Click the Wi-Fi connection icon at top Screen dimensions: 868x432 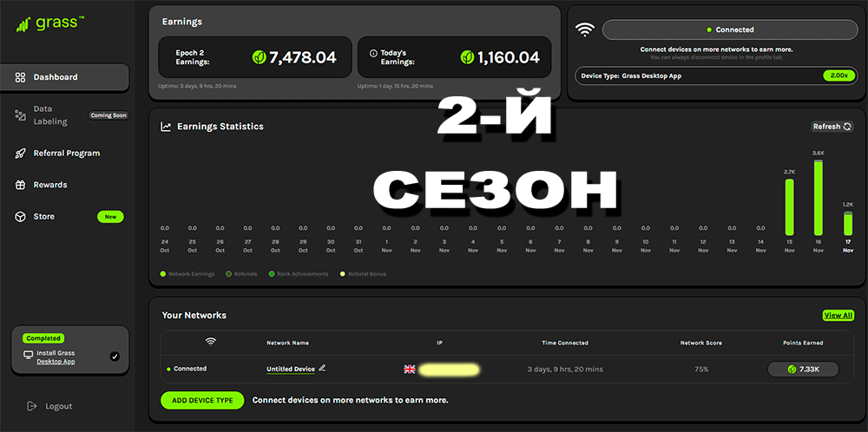[584, 29]
